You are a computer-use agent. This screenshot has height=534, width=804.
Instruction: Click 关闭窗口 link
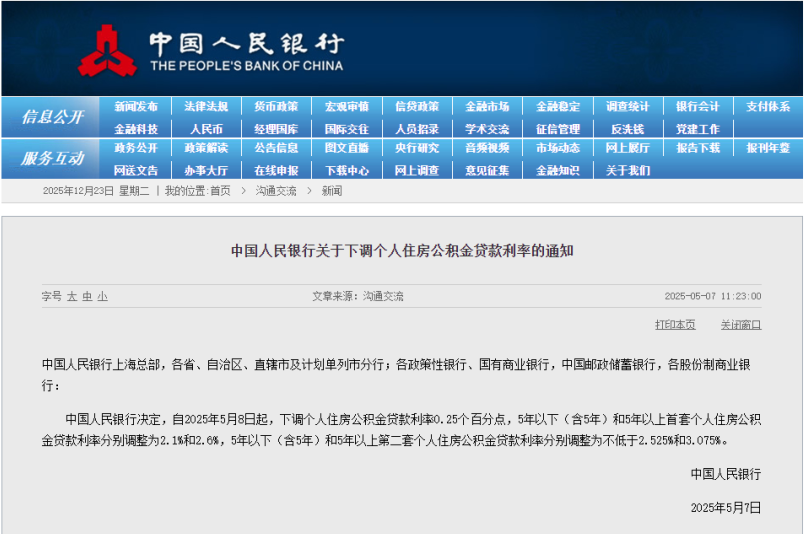pos(740,325)
